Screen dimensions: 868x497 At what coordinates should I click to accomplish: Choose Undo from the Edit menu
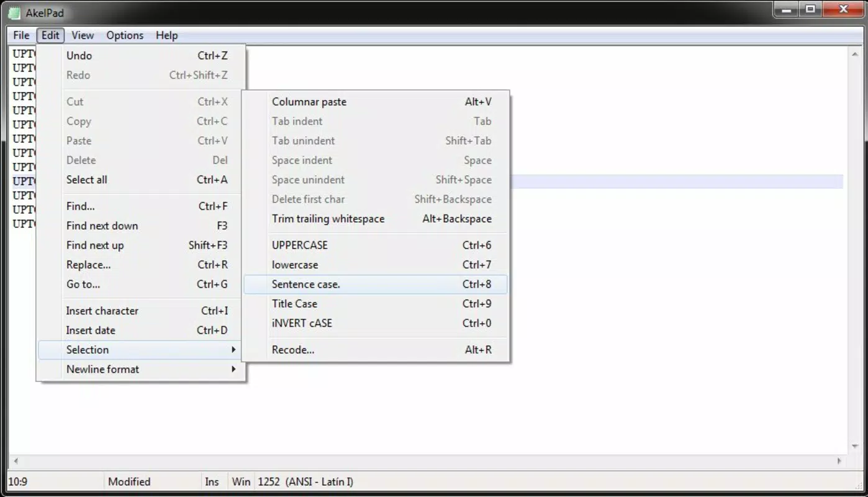click(142, 55)
